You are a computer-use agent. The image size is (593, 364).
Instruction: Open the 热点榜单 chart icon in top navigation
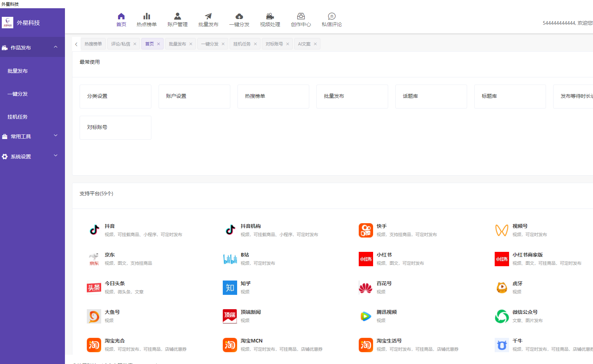pos(146,16)
